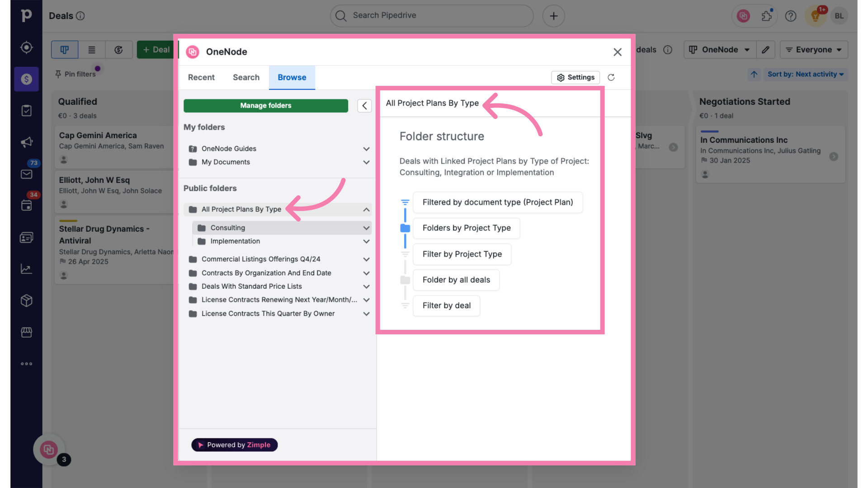Click the analytics icon in left sidebar

tap(26, 269)
